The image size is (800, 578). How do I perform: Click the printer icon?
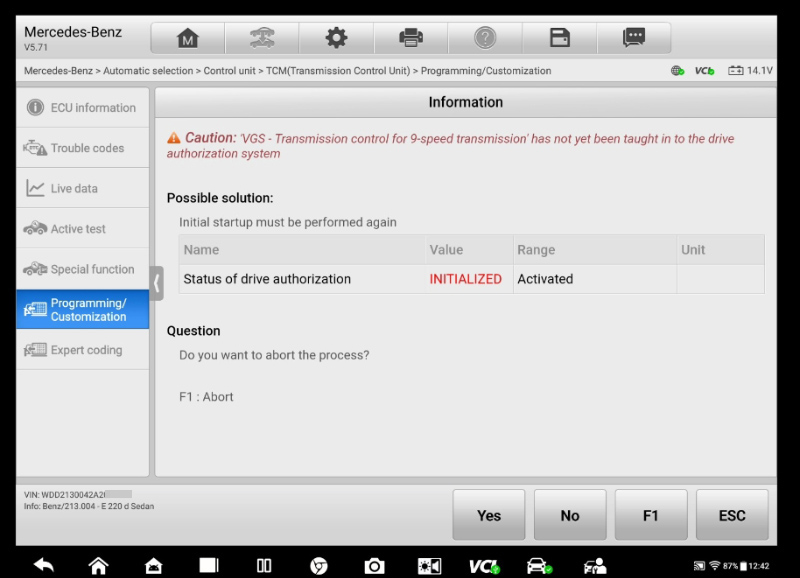coord(411,38)
